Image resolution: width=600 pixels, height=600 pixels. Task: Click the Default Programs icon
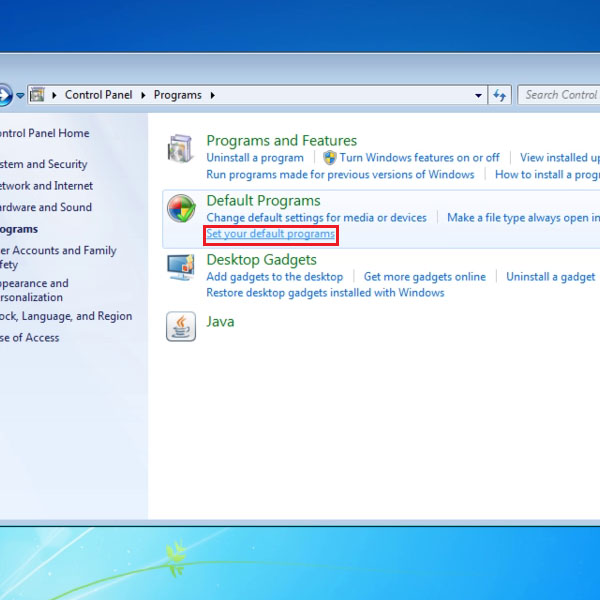(x=181, y=208)
